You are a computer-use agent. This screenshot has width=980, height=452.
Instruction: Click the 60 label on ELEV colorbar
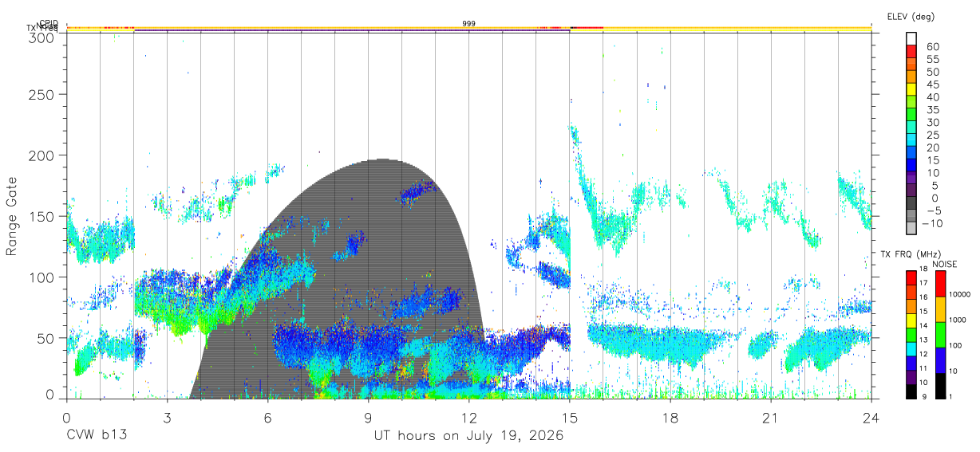point(932,47)
